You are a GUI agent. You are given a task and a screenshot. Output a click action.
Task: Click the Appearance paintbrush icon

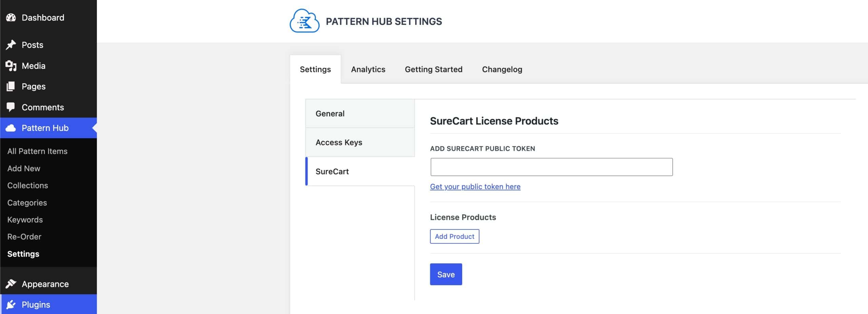point(11,284)
